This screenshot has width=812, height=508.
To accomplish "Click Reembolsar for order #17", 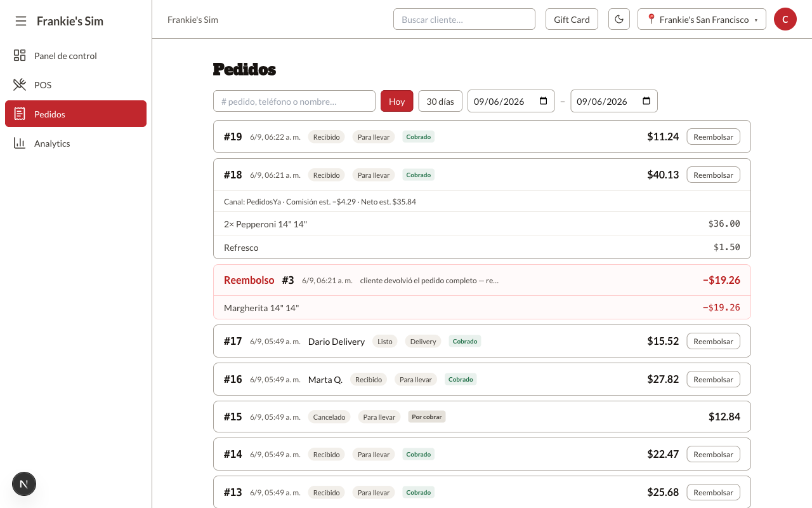I will [713, 341].
